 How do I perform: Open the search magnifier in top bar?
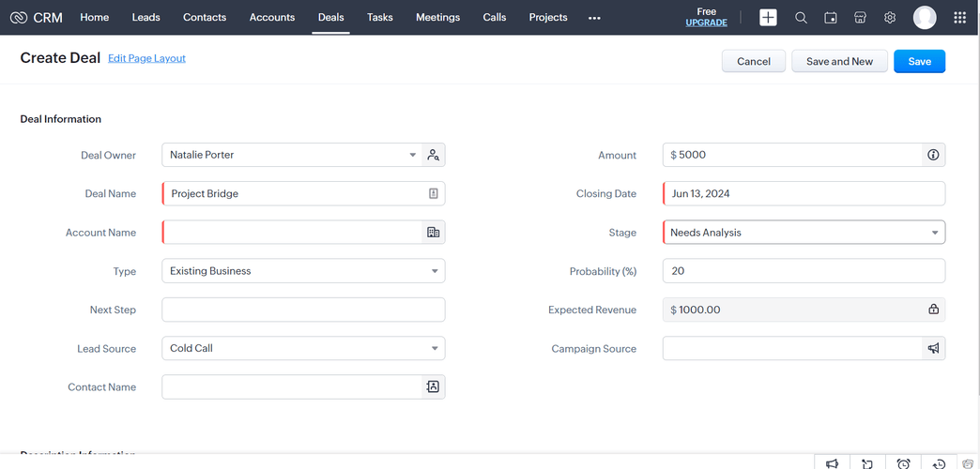[801, 18]
